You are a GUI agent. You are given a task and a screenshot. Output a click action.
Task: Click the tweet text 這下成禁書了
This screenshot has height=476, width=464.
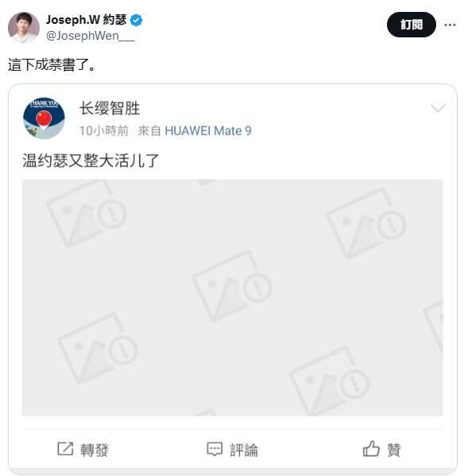click(x=52, y=64)
